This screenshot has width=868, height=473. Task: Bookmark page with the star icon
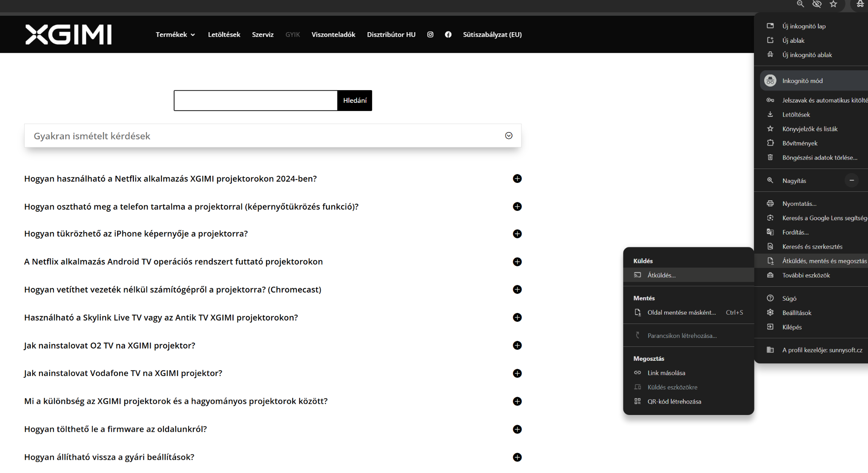coord(833,4)
